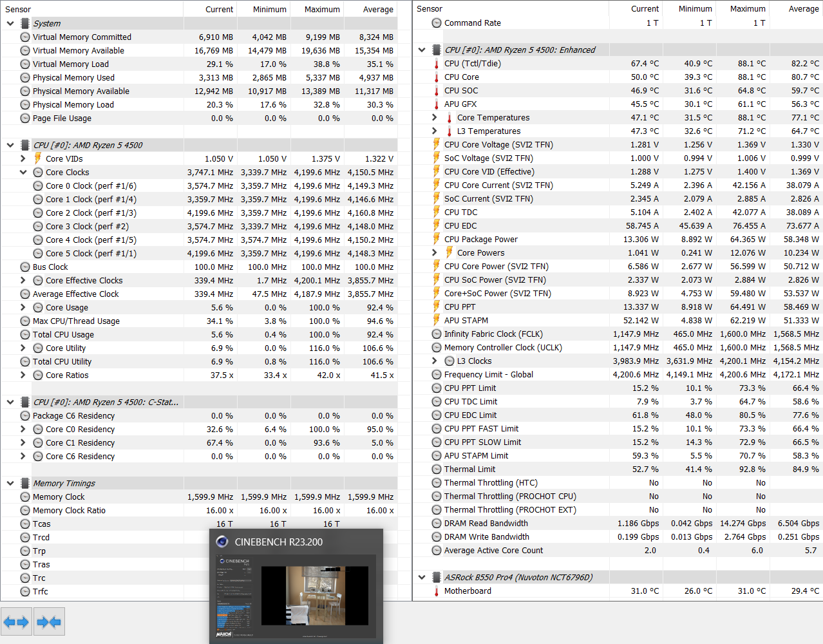Select the Average Active Core Count row

[618, 550]
